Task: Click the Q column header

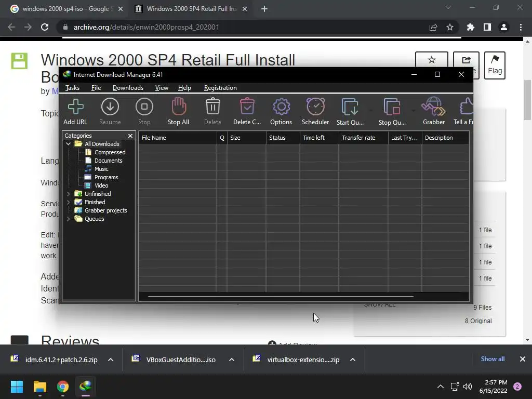Action: (222, 138)
